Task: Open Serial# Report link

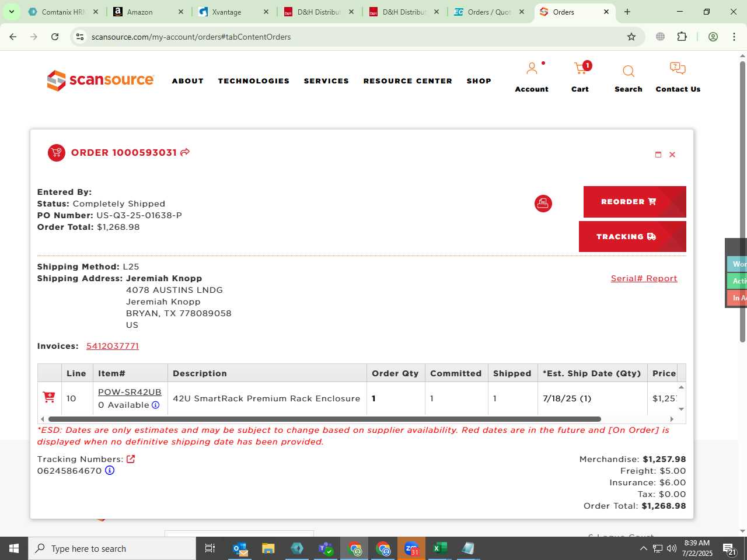Action: [644, 278]
